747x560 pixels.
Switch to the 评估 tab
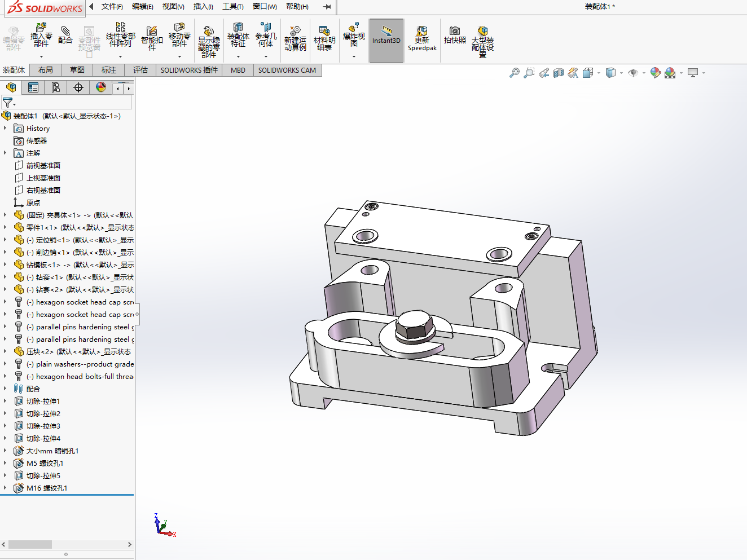pyautogui.click(x=140, y=70)
